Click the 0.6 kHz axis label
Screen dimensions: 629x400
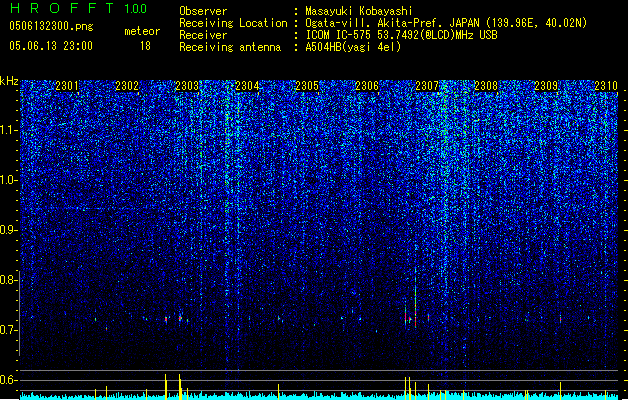pyautogui.click(x=9, y=380)
